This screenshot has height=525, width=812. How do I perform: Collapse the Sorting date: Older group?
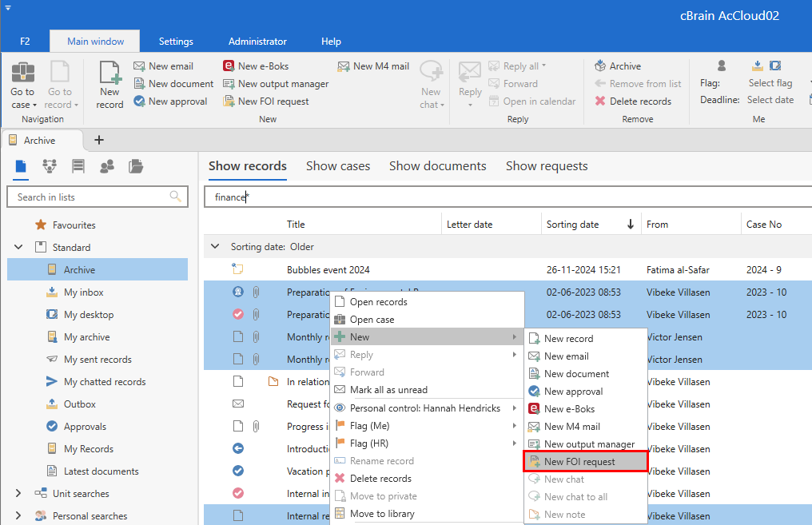click(x=215, y=247)
